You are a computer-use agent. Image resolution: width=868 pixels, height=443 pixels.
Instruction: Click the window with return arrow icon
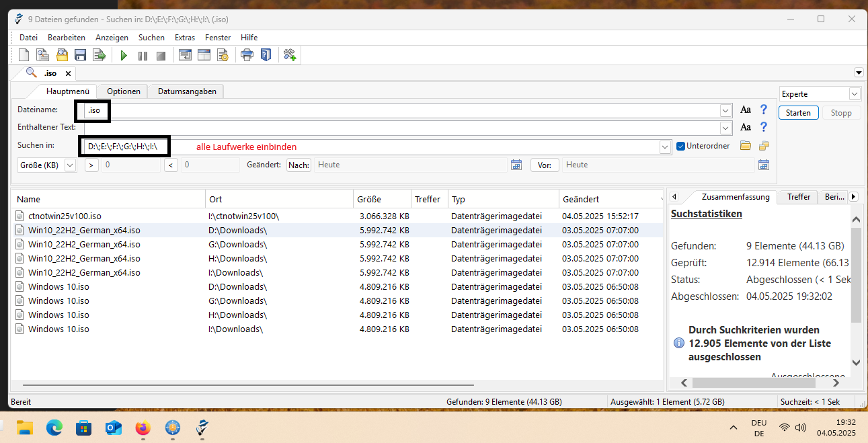pyautogui.click(x=185, y=55)
